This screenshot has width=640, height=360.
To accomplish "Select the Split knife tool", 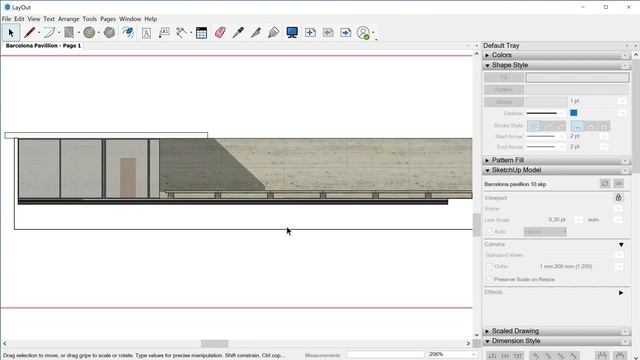I will pos(256,33).
